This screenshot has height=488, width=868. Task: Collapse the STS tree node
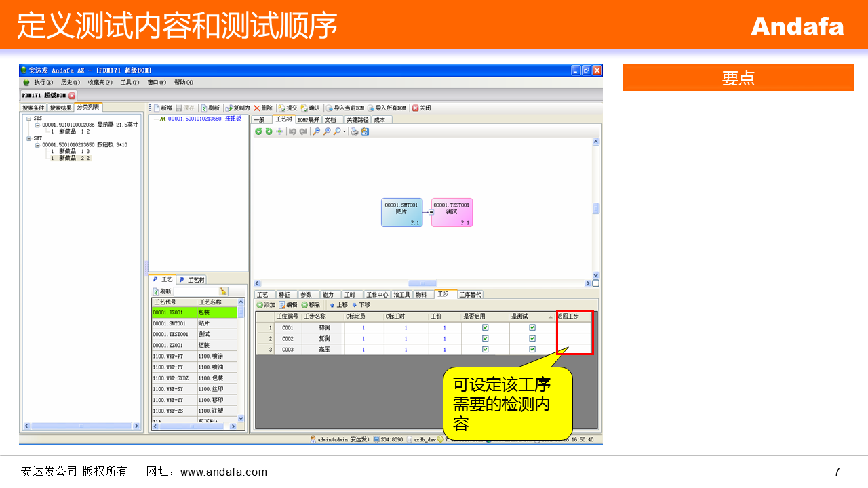coord(29,119)
